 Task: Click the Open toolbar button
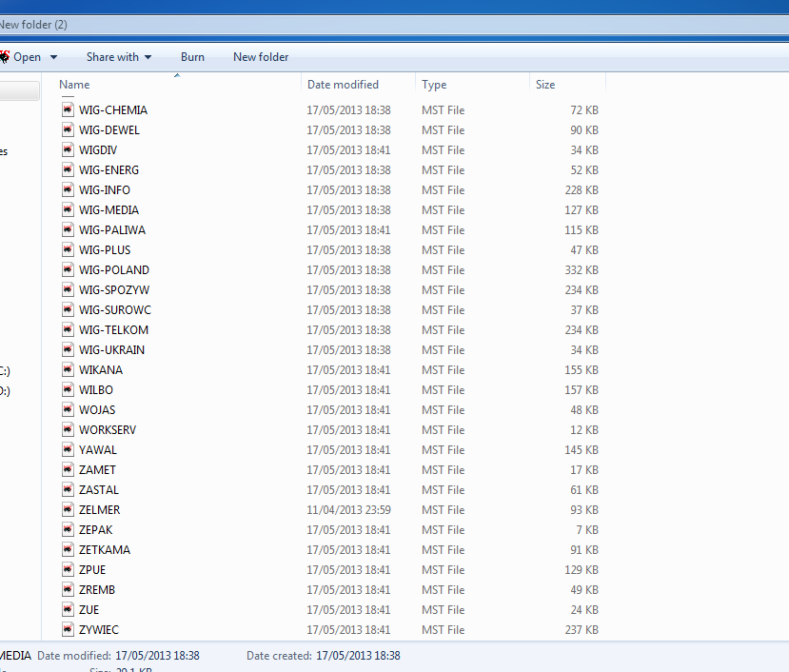[28, 57]
